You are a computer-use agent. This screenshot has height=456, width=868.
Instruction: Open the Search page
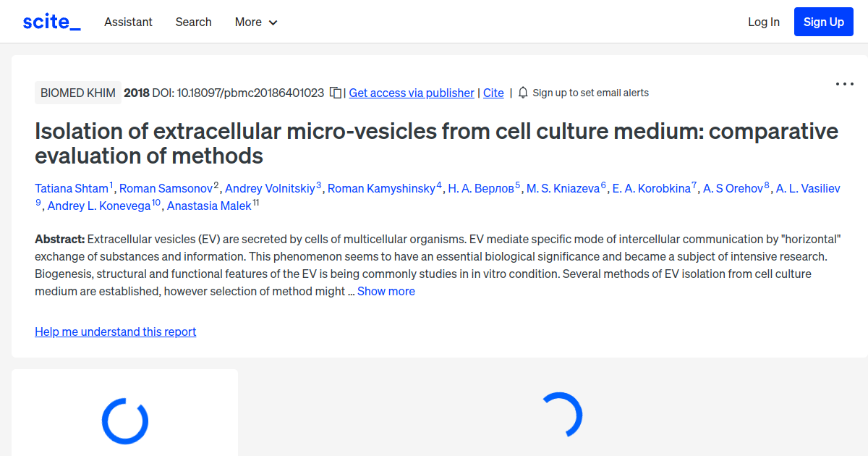[x=193, y=22]
